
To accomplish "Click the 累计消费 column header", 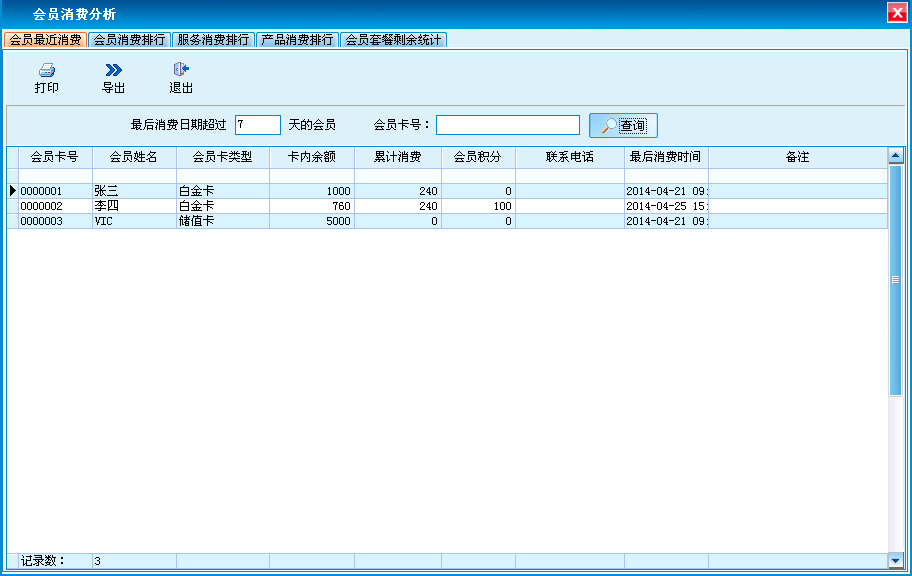I will (x=397, y=157).
